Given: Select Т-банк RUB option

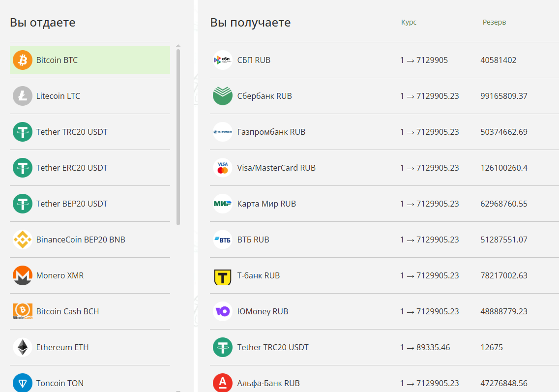Looking at the screenshot, I should pyautogui.click(x=384, y=275).
